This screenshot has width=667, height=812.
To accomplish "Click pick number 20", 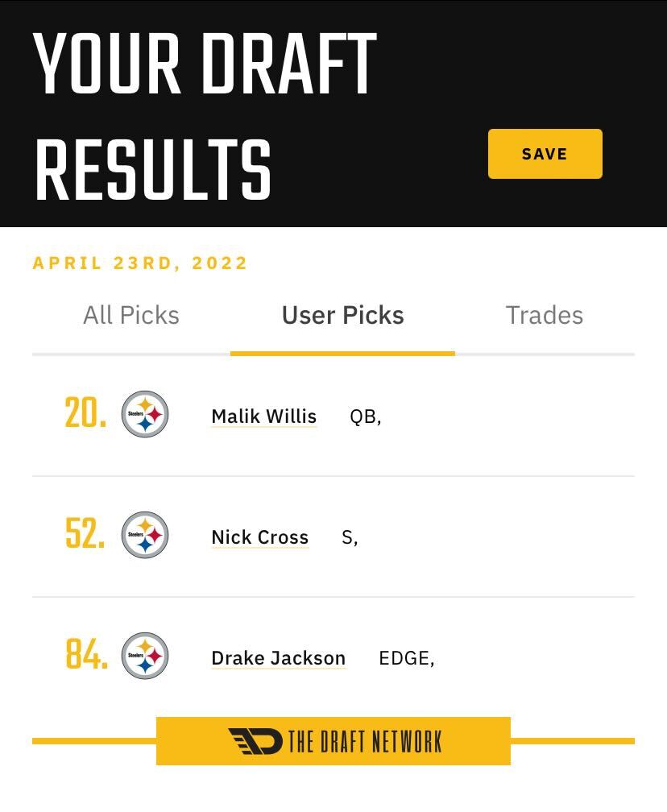I will pos(85,412).
